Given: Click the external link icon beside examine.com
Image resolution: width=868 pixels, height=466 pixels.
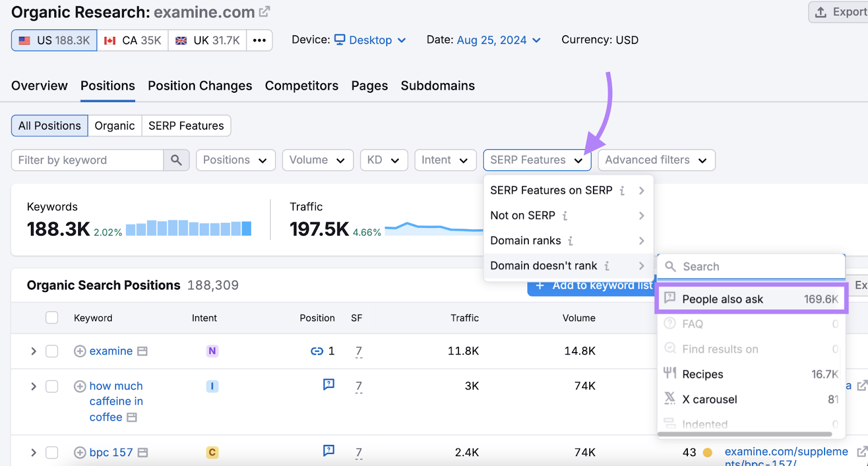Looking at the screenshot, I should click(x=264, y=11).
